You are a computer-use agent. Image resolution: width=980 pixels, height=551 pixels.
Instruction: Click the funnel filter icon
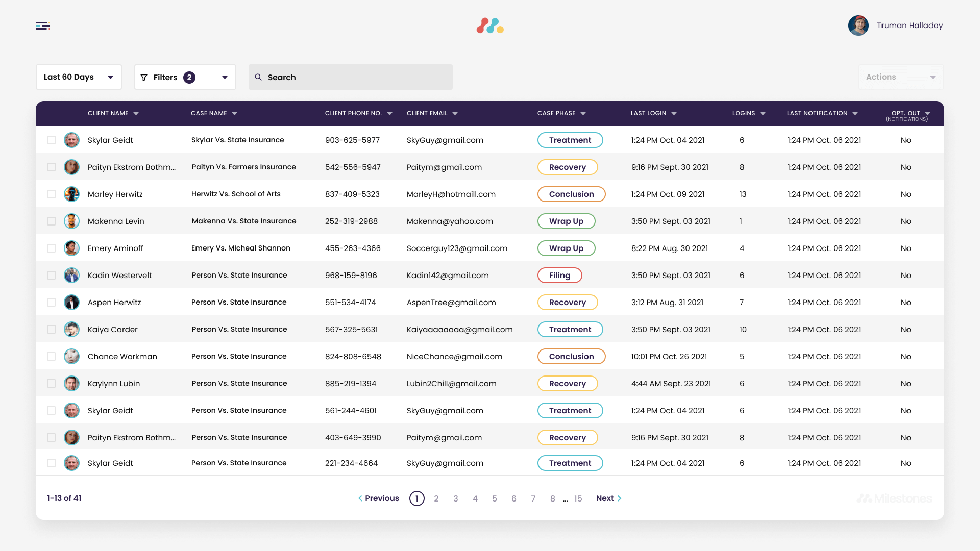click(144, 78)
